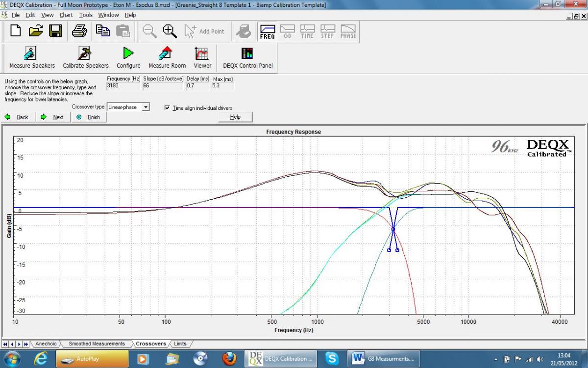This screenshot has width=588, height=368.
Task: Open the Viewer
Action: click(x=202, y=58)
